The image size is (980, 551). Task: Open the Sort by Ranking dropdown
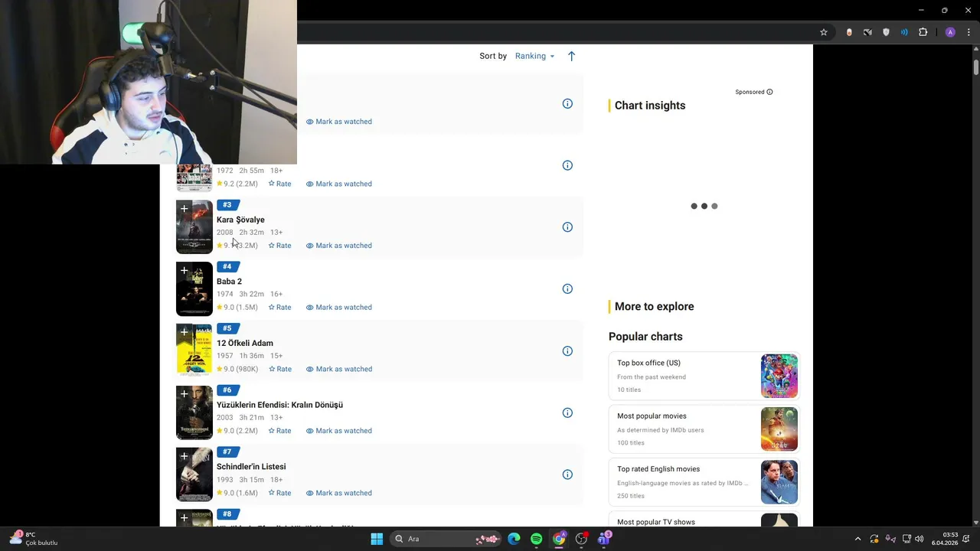coord(534,56)
